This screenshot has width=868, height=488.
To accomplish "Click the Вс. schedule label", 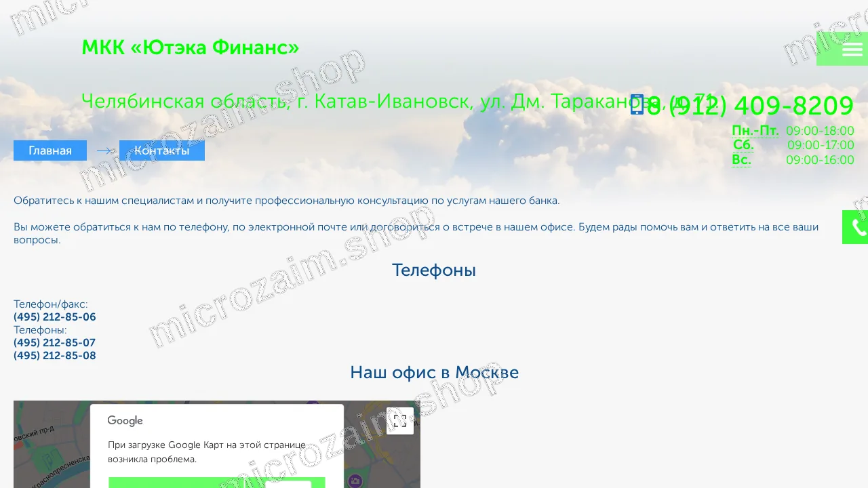I will pyautogui.click(x=741, y=160).
